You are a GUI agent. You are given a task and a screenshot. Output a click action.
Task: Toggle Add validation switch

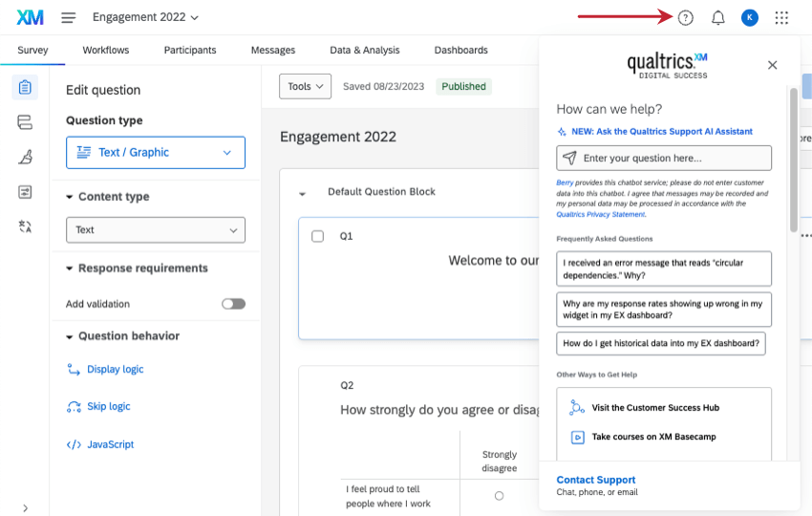(233, 304)
